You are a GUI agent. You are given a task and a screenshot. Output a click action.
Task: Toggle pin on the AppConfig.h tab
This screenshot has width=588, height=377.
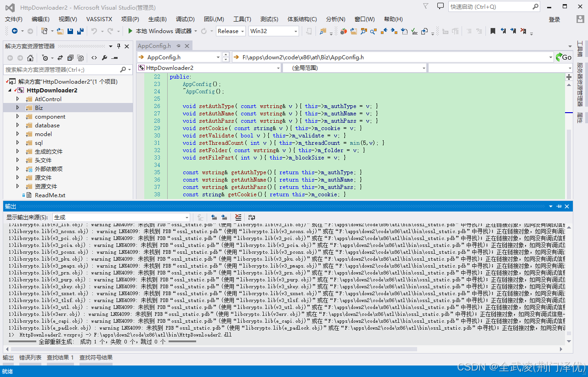(178, 46)
